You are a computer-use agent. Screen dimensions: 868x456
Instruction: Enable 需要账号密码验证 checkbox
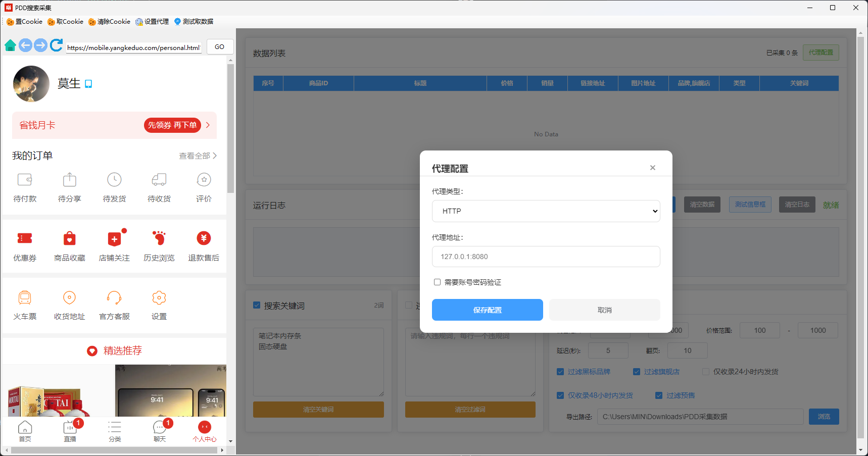tap(438, 282)
